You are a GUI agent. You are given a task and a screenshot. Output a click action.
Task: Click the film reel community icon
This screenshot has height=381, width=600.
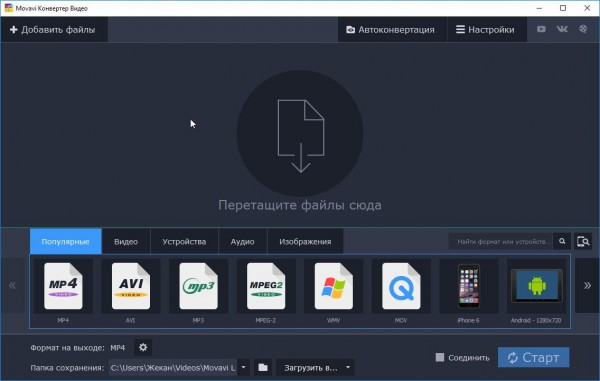pyautogui.click(x=583, y=29)
